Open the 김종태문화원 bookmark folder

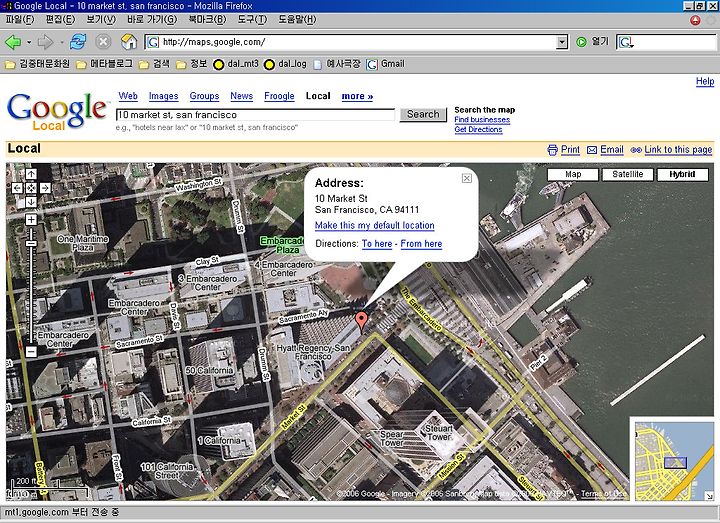(37, 64)
